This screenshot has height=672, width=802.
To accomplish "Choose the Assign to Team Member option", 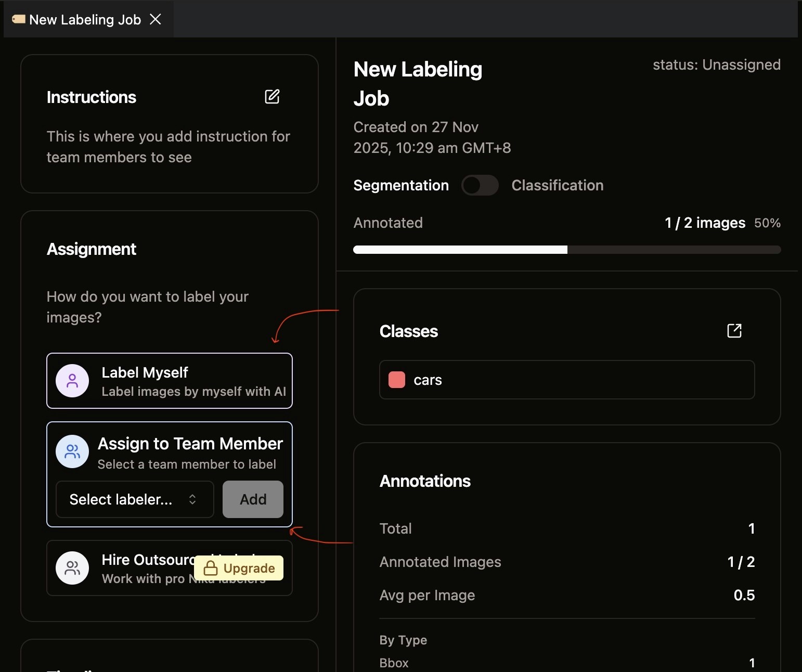I will pos(170,451).
